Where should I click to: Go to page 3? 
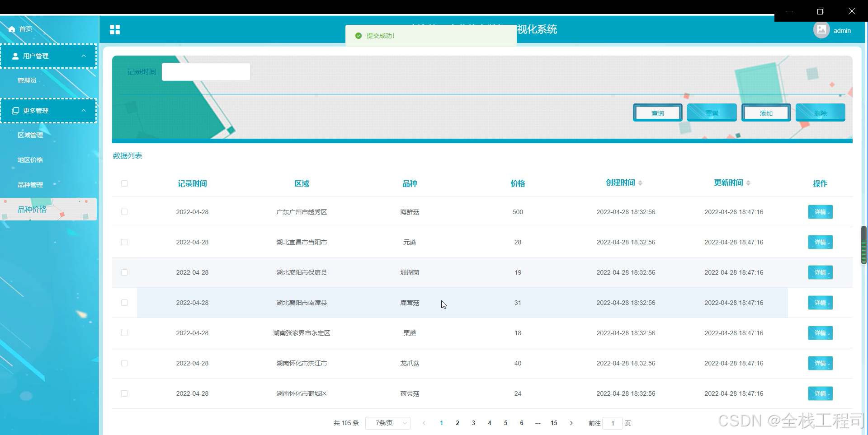[x=473, y=423]
